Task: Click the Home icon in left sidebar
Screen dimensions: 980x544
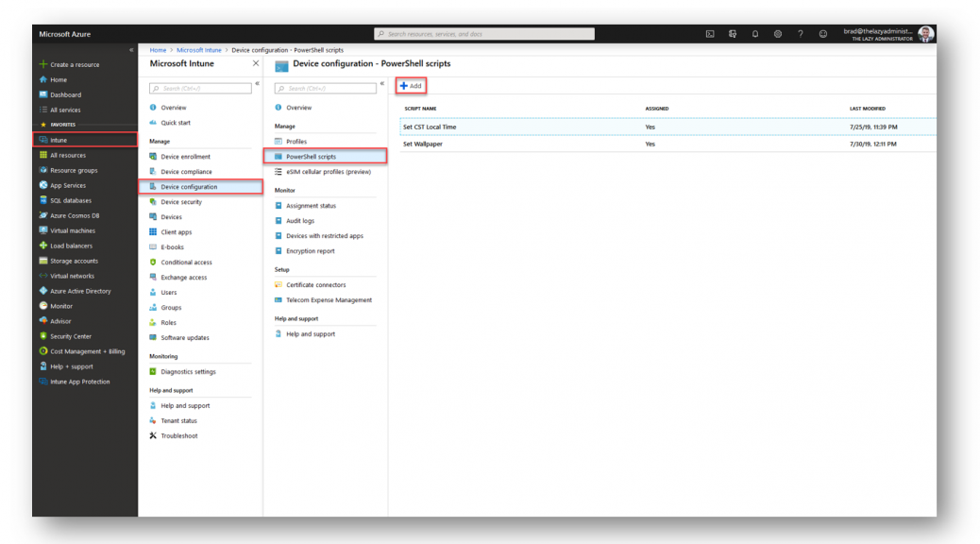Action: [x=43, y=79]
